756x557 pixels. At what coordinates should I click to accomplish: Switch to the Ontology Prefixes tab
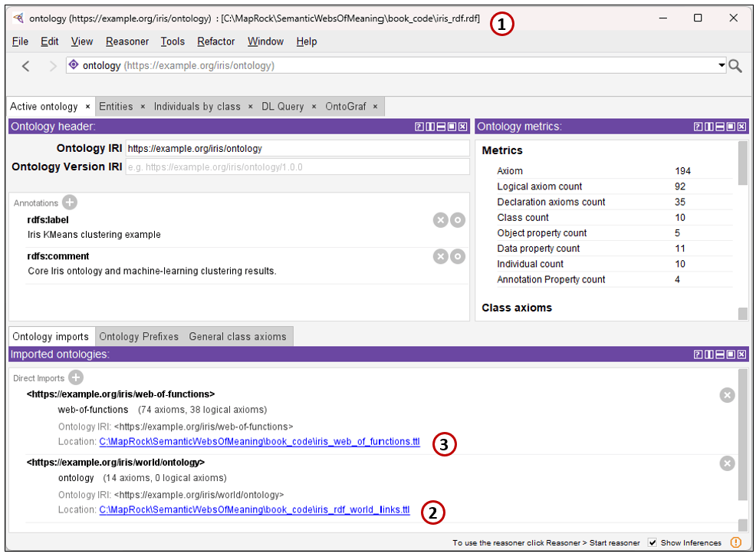tap(139, 337)
